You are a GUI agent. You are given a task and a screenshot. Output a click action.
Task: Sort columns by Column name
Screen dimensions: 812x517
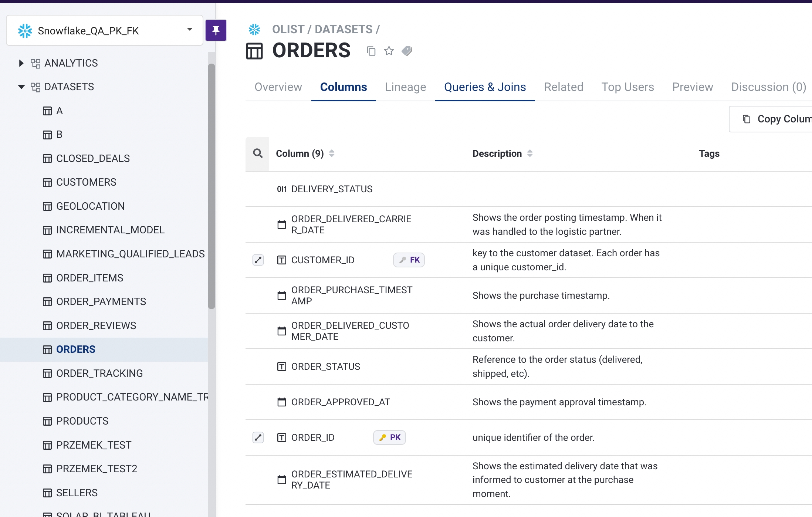coord(332,153)
